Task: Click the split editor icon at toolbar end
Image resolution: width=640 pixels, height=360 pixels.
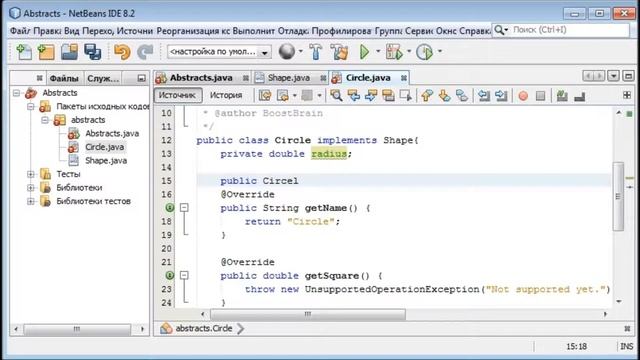Action: click(627, 95)
